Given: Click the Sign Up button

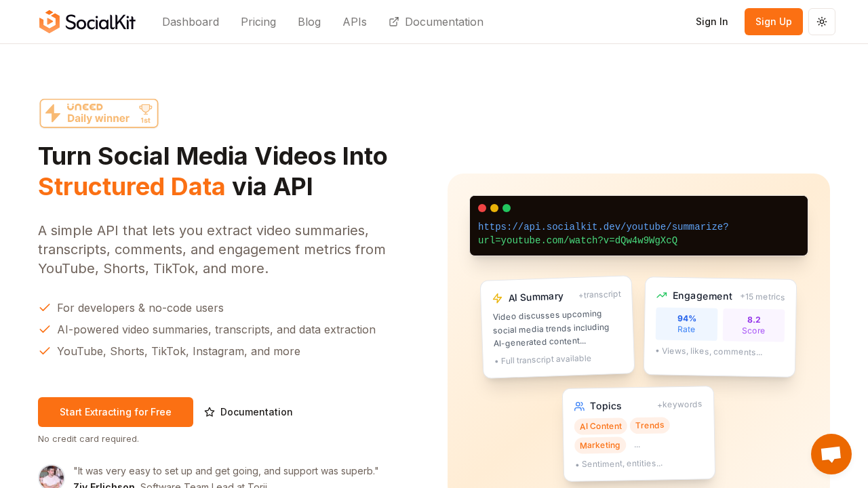Looking at the screenshot, I should pyautogui.click(x=773, y=21).
